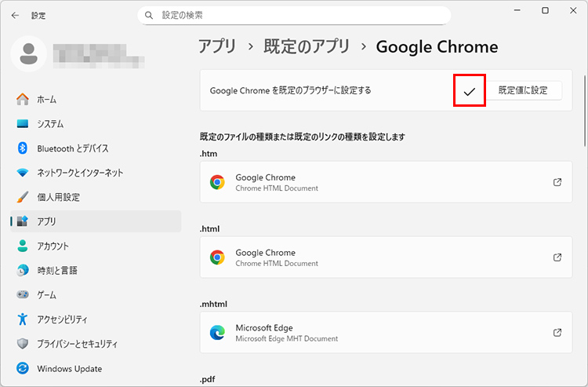Open external link icon for .html

point(557,257)
